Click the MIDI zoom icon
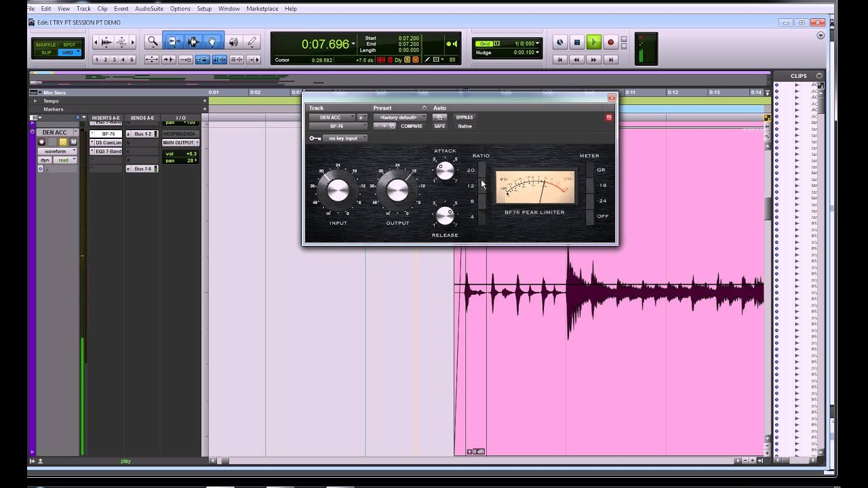 (121, 42)
